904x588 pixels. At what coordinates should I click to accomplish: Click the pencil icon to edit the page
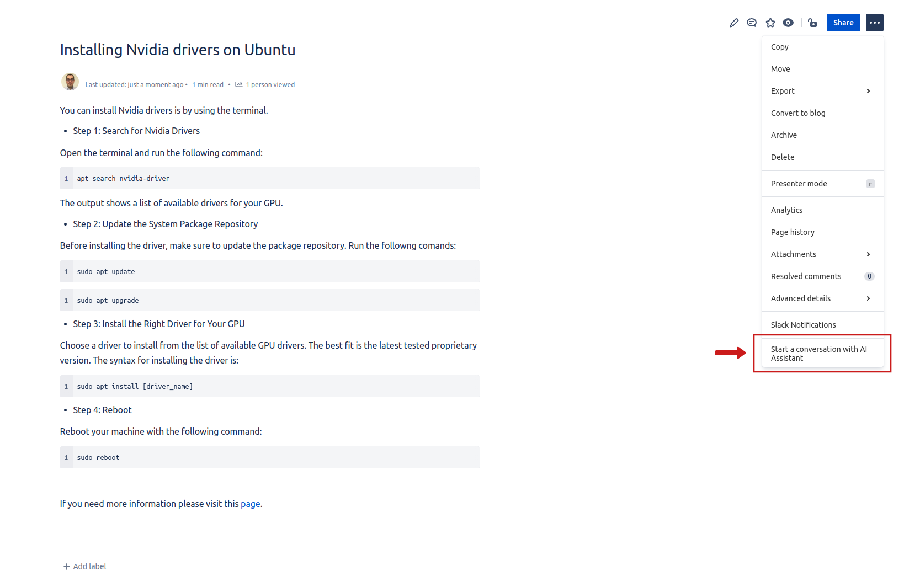[733, 23]
